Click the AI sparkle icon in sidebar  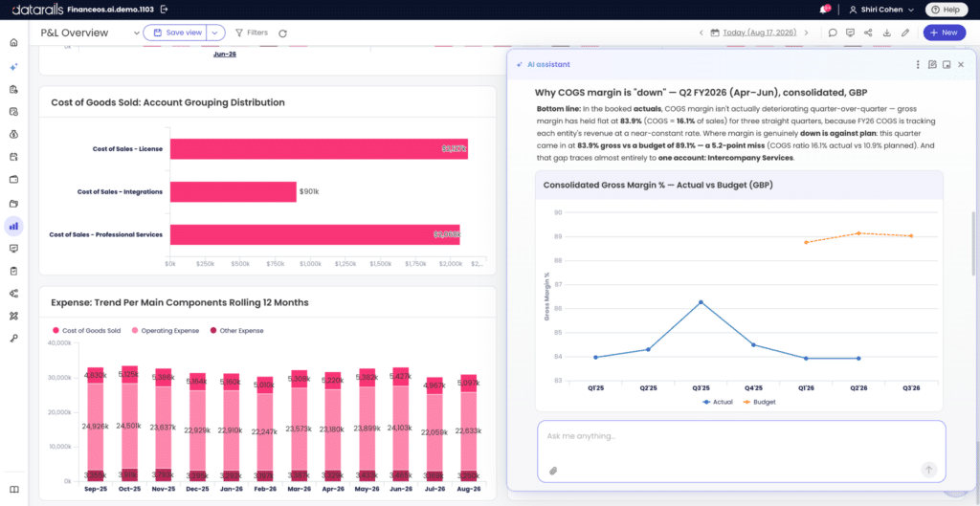click(13, 66)
